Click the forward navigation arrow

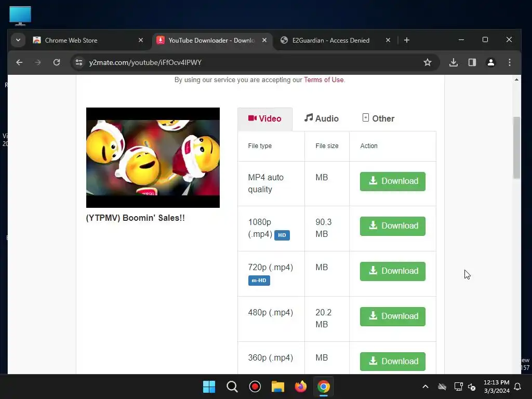37,62
